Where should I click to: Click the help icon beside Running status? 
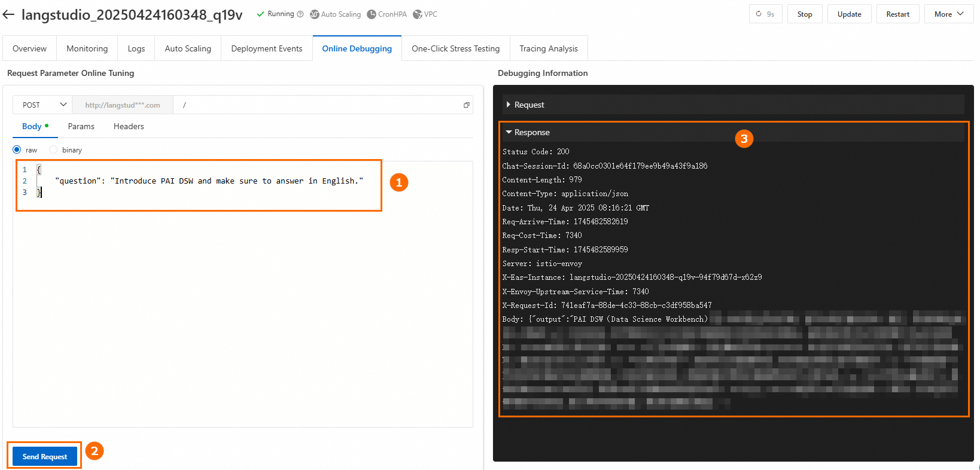tap(300, 14)
